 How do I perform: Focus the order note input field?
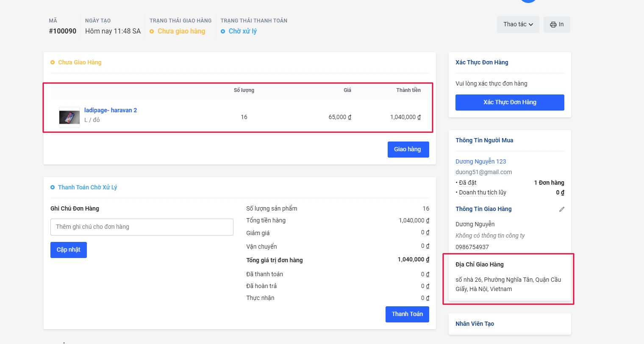point(142,227)
